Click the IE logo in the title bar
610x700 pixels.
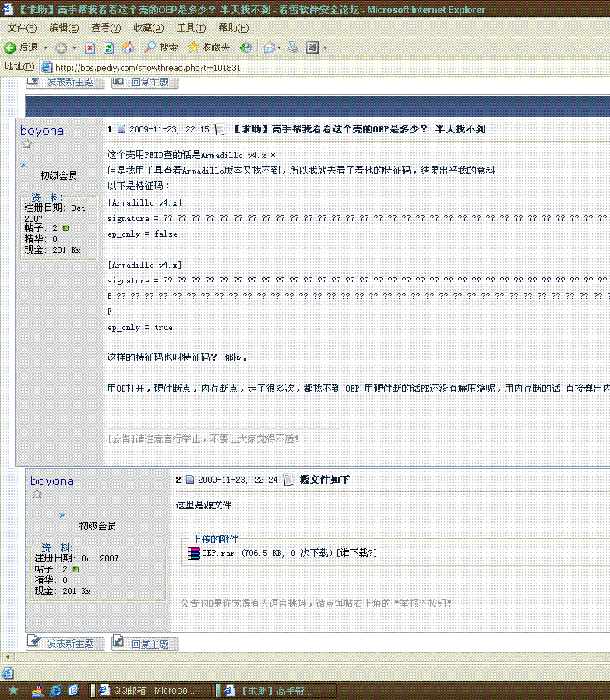coord(8,9)
